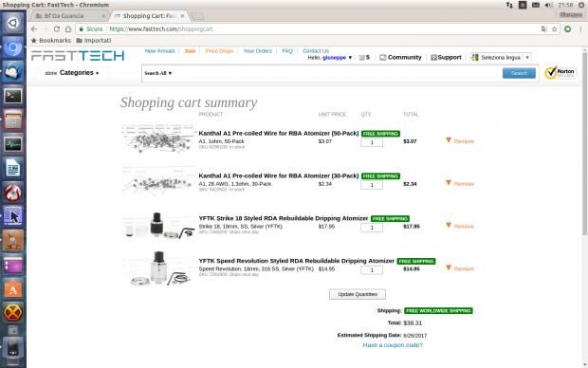Click the Kanthal 50-Pack quantity field
Screen dimensions: 588x368
tap(372, 142)
